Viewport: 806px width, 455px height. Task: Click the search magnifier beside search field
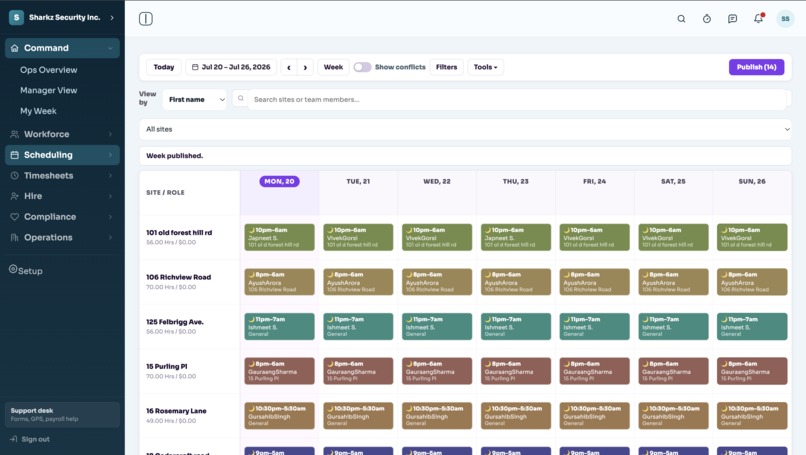click(x=240, y=99)
